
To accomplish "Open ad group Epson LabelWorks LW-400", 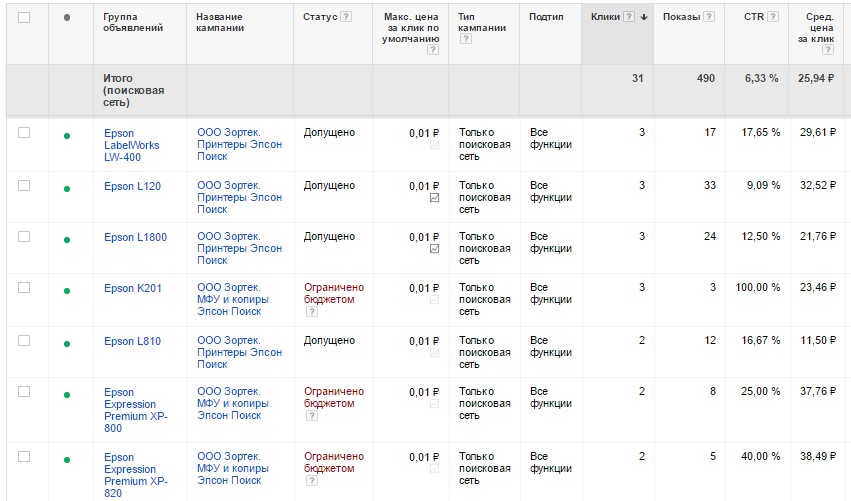I will pos(132,145).
